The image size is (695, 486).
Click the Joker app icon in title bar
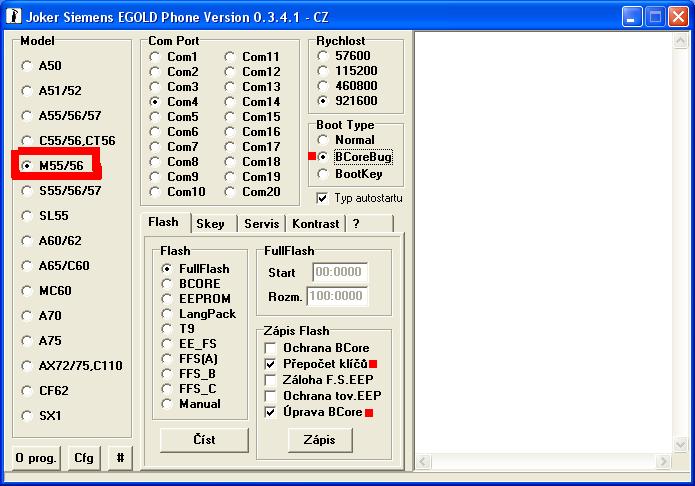14,16
